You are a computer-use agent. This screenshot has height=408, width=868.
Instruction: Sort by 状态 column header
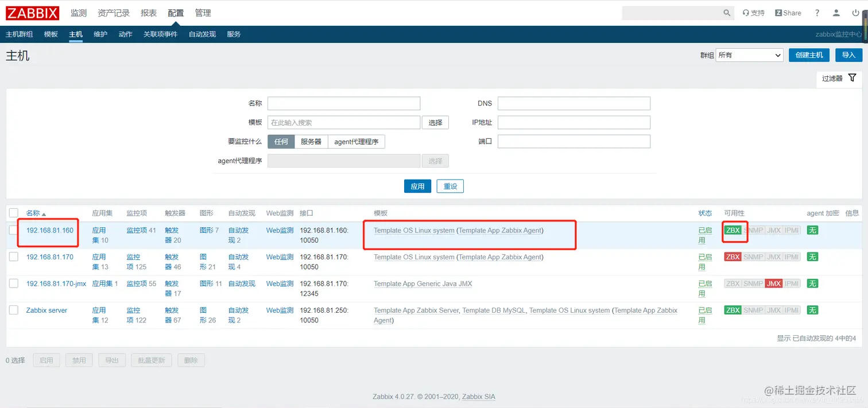point(705,213)
